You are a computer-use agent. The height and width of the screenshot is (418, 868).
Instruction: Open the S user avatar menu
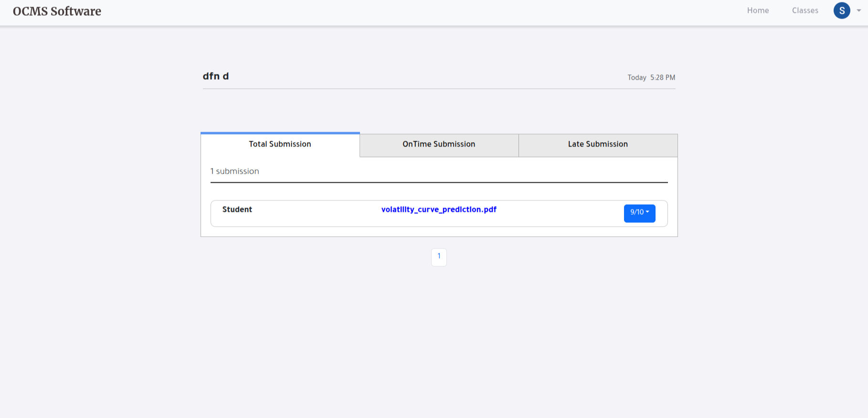[x=841, y=10]
